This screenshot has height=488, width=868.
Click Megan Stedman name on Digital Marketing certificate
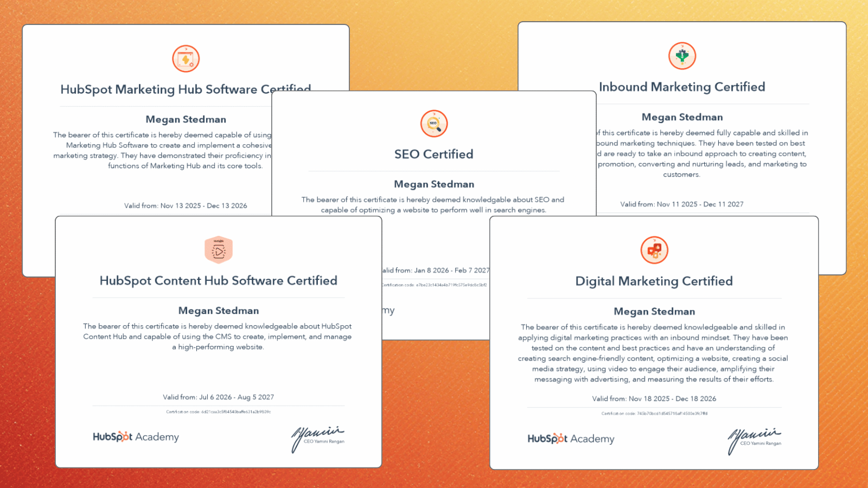coord(654,312)
